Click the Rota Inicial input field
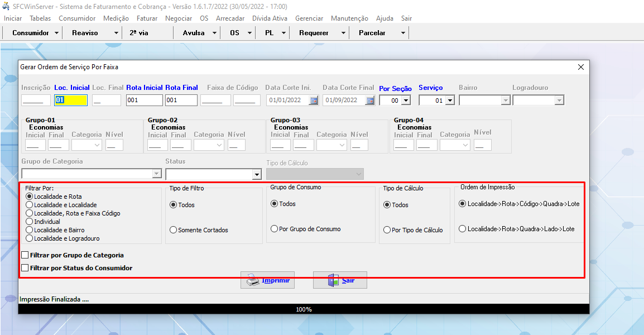 coord(144,100)
